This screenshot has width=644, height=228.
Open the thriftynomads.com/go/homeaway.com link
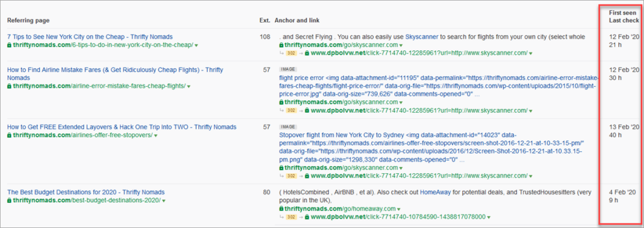click(x=340, y=208)
